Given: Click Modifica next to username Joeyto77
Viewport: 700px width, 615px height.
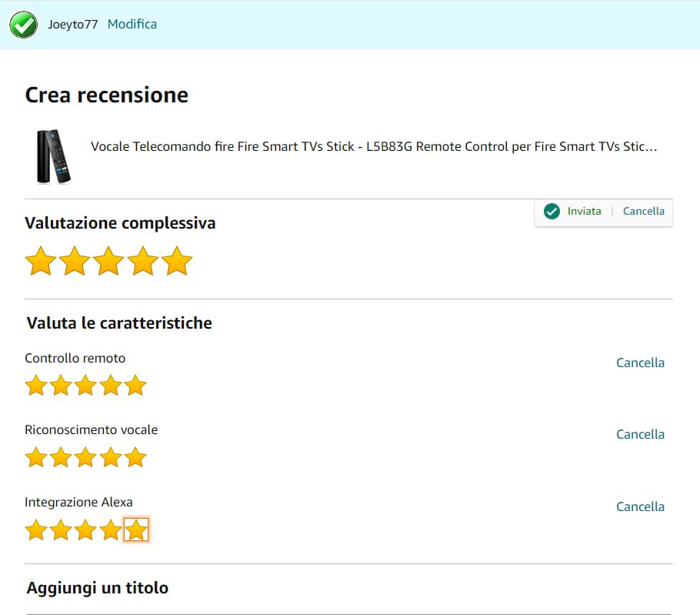Looking at the screenshot, I should coord(132,24).
